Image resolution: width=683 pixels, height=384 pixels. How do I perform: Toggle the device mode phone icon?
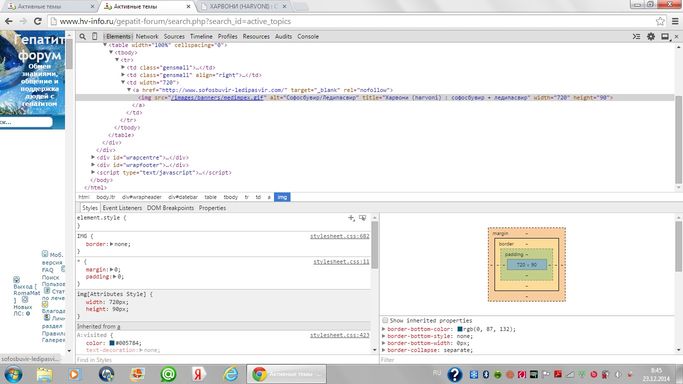click(x=95, y=37)
